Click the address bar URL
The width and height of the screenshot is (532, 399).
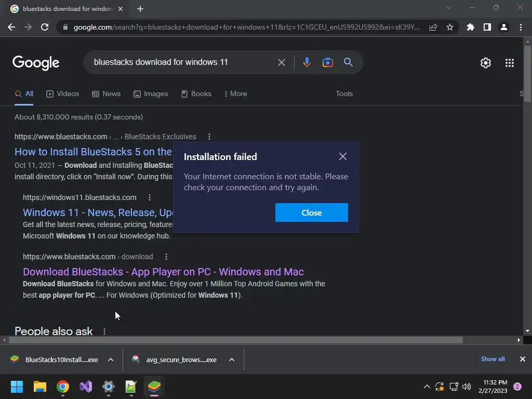(x=246, y=27)
